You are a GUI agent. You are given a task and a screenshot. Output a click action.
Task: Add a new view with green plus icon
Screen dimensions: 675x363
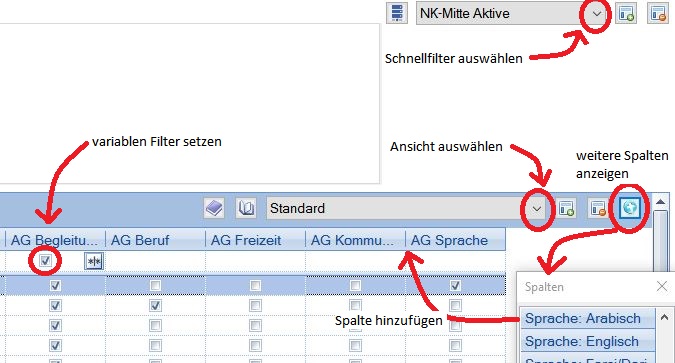(x=567, y=208)
